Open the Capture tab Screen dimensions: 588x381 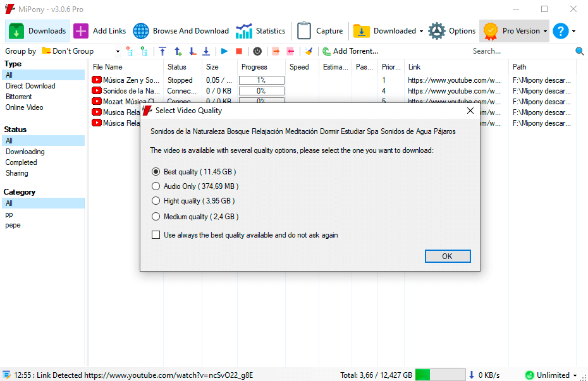(x=320, y=31)
